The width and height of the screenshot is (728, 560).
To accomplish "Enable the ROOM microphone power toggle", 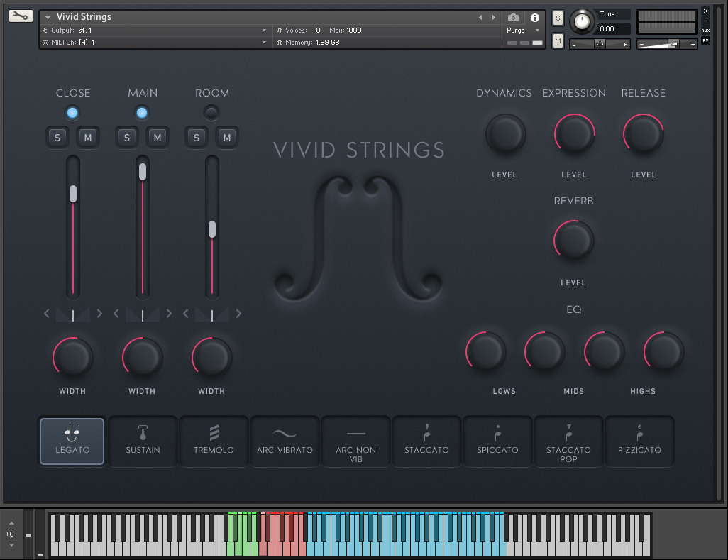I will pos(211,111).
